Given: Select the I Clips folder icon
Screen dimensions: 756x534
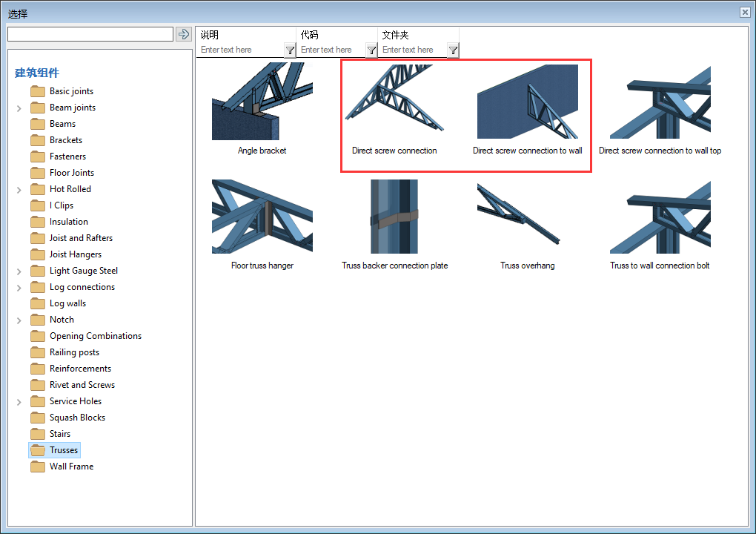Looking at the screenshot, I should click(38, 205).
